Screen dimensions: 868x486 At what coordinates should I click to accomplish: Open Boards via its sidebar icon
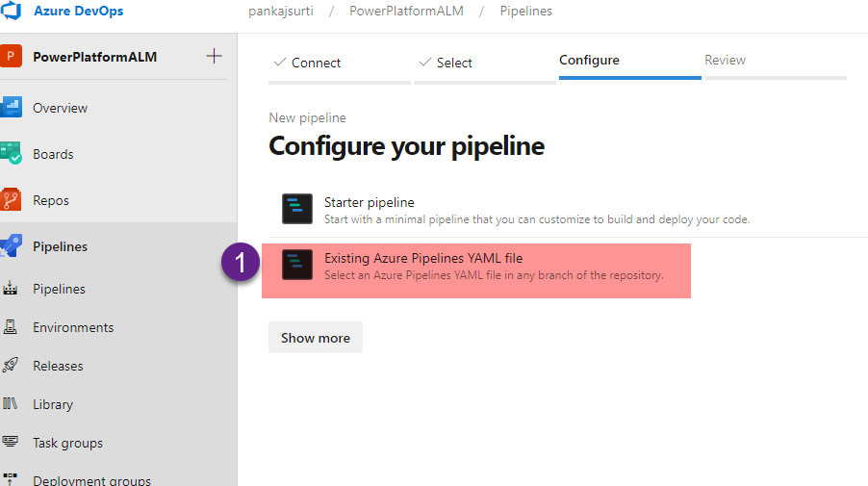[x=12, y=154]
